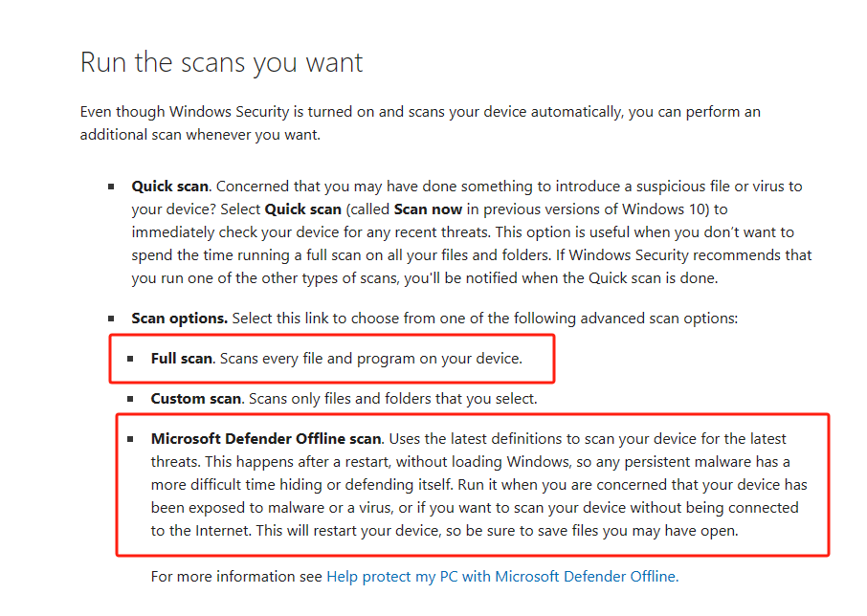
Task: Click the bold Quick scan term starting the first bullet
Action: click(169, 186)
